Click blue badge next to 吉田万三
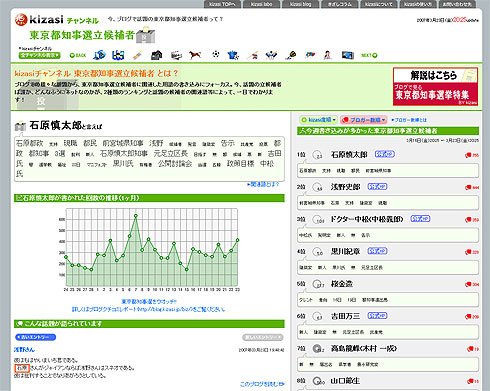Image resolution: width=490 pixels, height=391 pixels. click(x=377, y=316)
